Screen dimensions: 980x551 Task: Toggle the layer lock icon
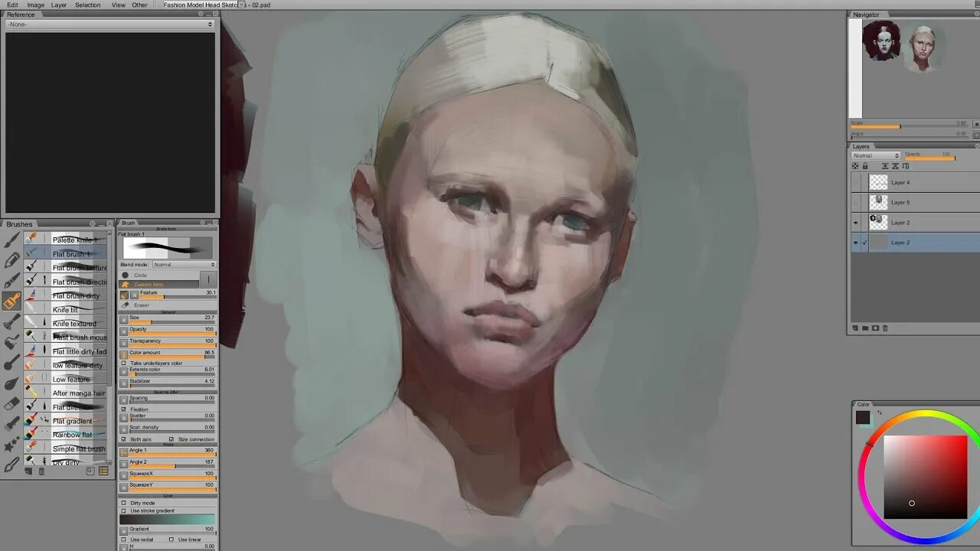pos(865,166)
